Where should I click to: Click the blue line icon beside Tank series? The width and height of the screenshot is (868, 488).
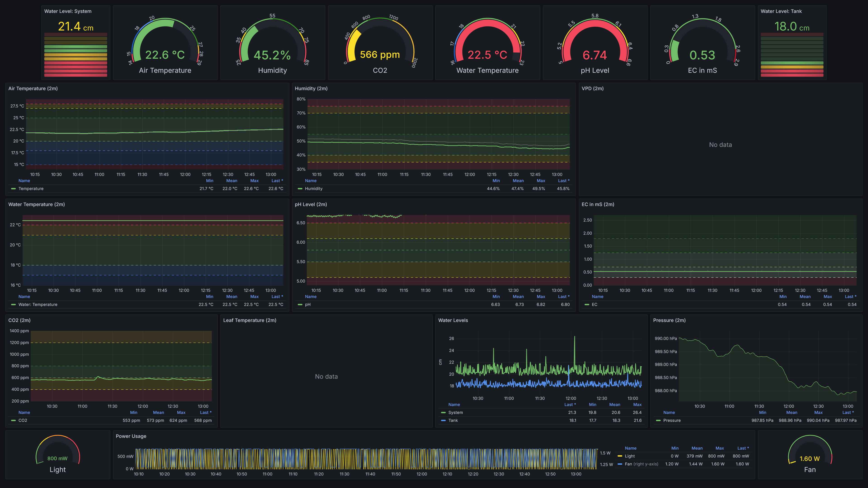(x=443, y=420)
